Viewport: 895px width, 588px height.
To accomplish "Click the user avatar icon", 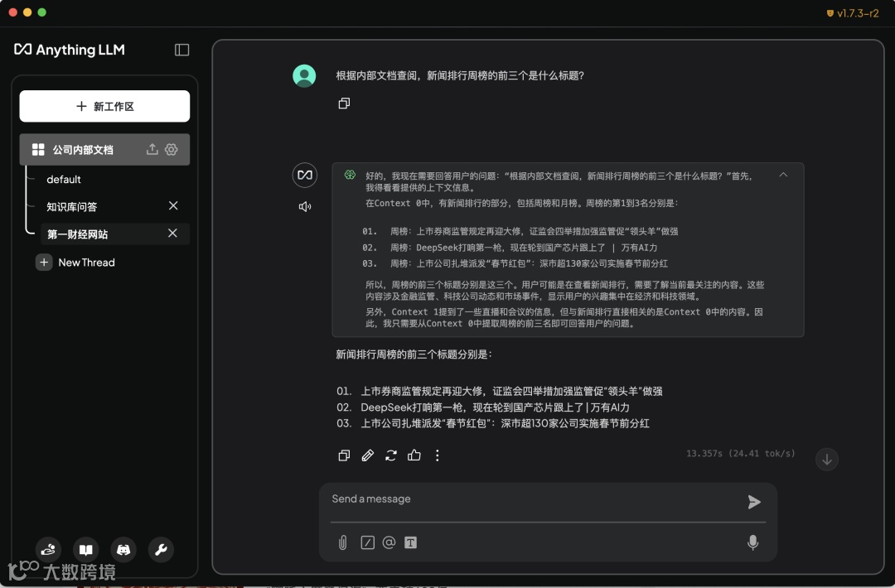I will tap(304, 76).
